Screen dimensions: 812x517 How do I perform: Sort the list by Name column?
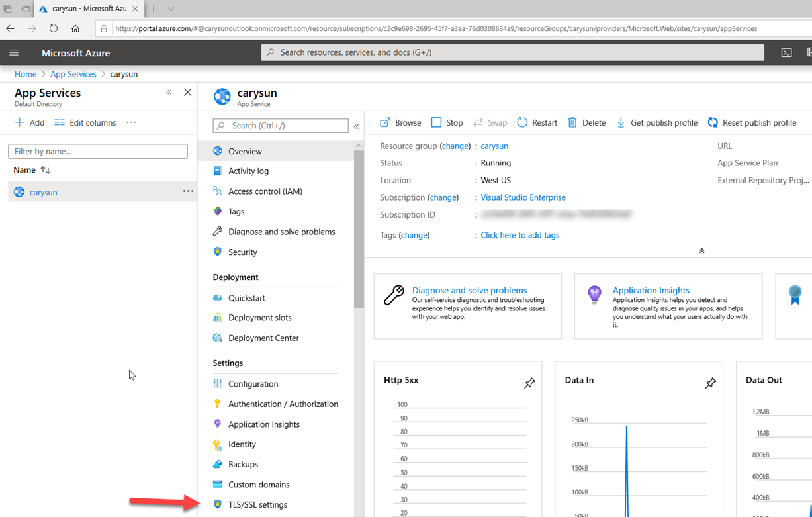coord(32,170)
